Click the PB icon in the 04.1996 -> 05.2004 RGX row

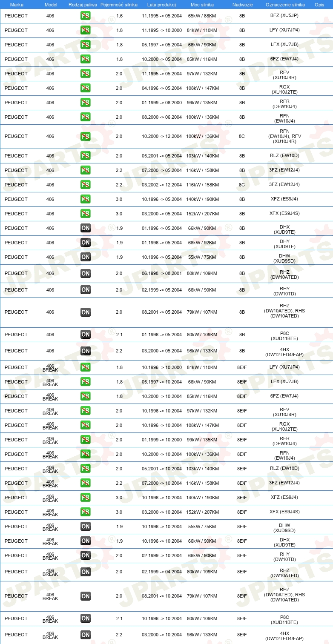(85, 88)
